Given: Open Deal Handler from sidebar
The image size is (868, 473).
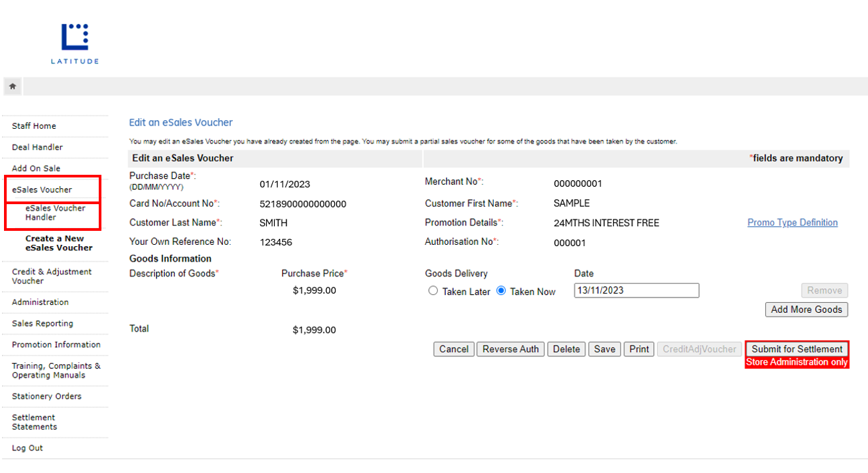Looking at the screenshot, I should pos(37,147).
